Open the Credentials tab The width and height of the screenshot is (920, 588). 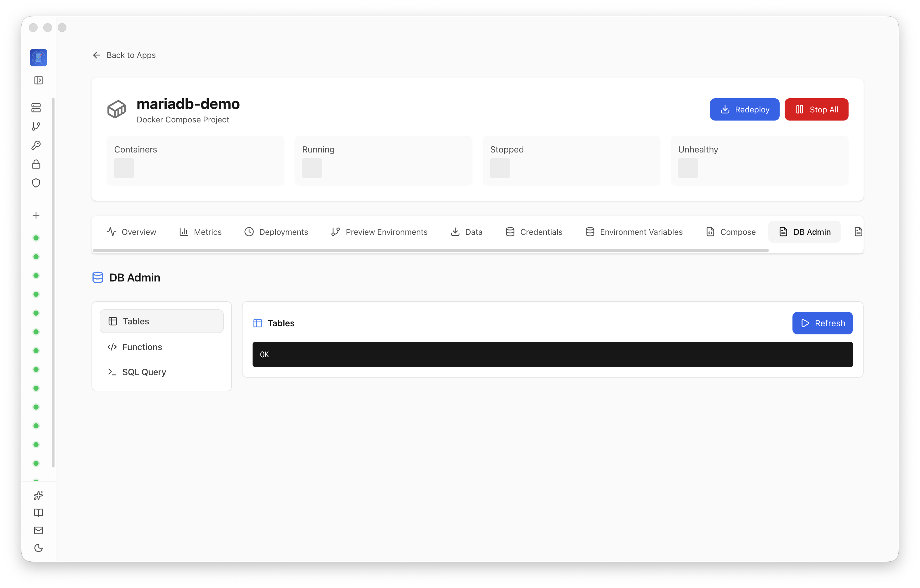(534, 232)
